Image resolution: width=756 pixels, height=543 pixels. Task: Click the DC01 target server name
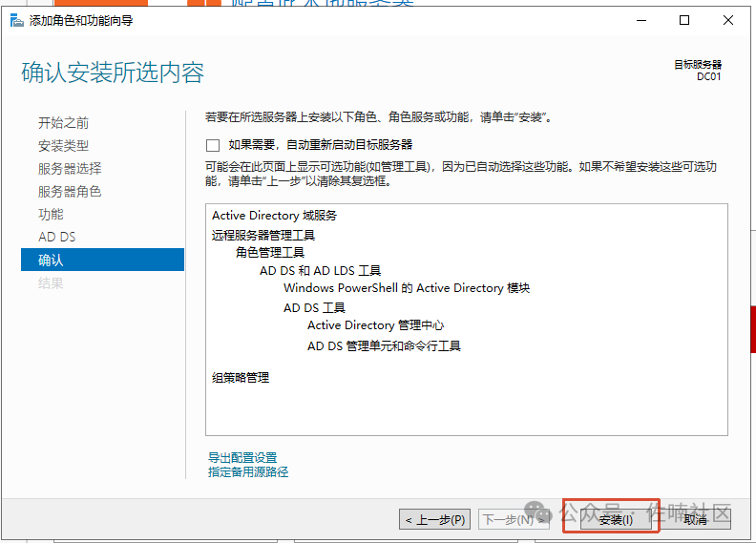(x=708, y=76)
